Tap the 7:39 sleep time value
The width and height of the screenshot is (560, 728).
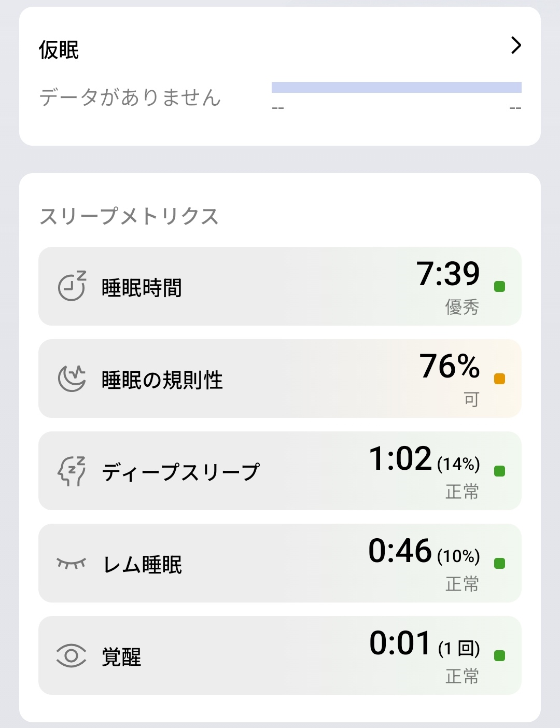[448, 274]
